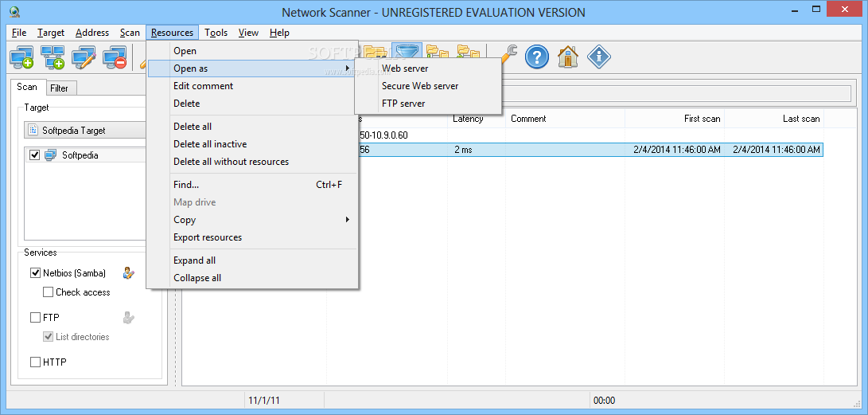This screenshot has width=868, height=415.
Task: Enable the FTP service checkbox
Action: click(35, 318)
